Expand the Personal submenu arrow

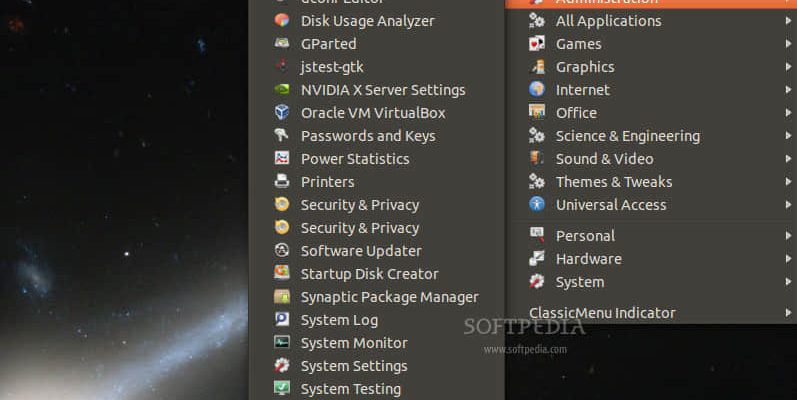coord(788,236)
